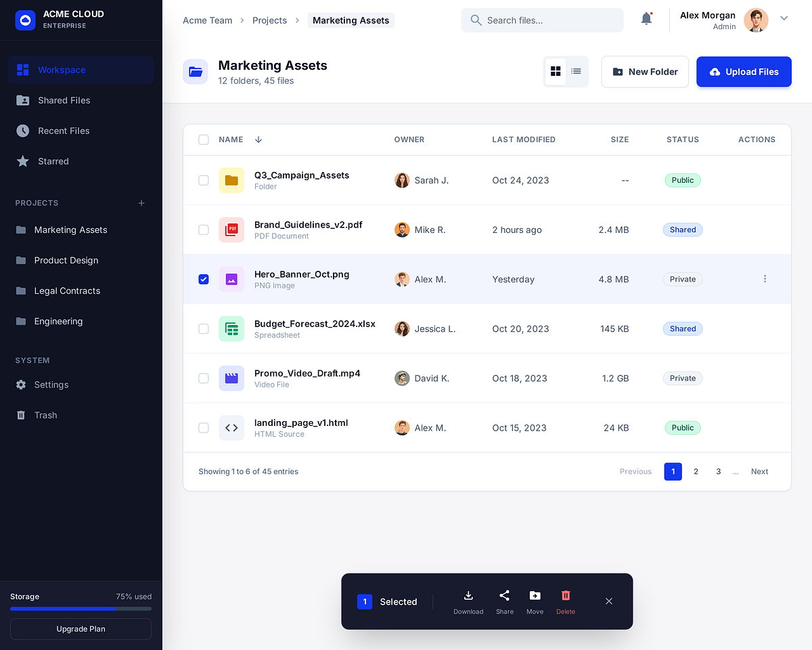Switch to Shared Files in the sidebar
The height and width of the screenshot is (650, 812).
[x=62, y=100]
